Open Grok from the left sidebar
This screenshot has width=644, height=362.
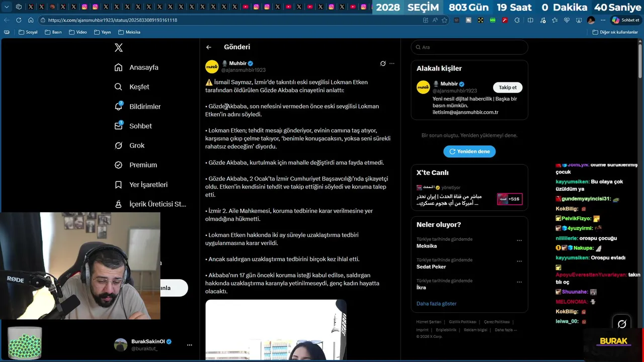point(129,145)
